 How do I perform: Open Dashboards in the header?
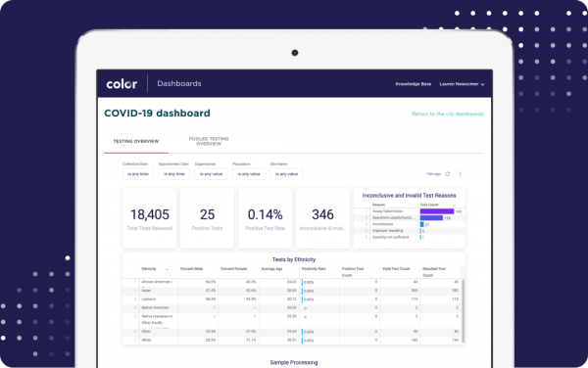179,84
